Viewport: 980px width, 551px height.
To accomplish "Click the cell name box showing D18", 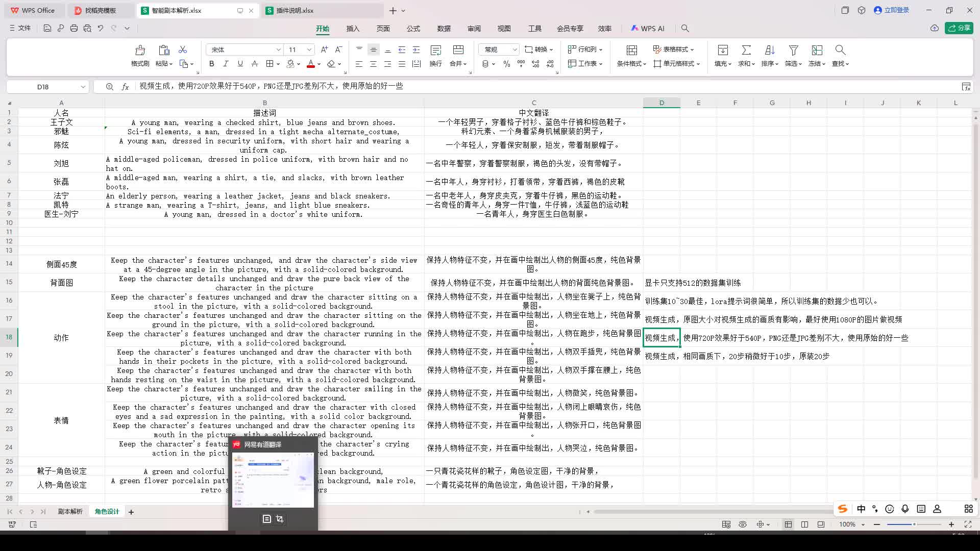I will pyautogui.click(x=43, y=87).
